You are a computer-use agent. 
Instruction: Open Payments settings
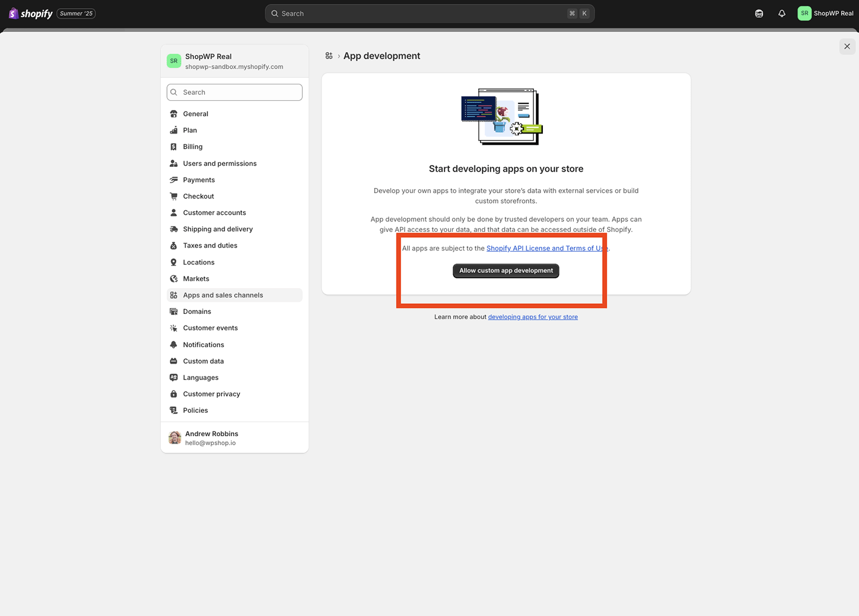pos(234,180)
